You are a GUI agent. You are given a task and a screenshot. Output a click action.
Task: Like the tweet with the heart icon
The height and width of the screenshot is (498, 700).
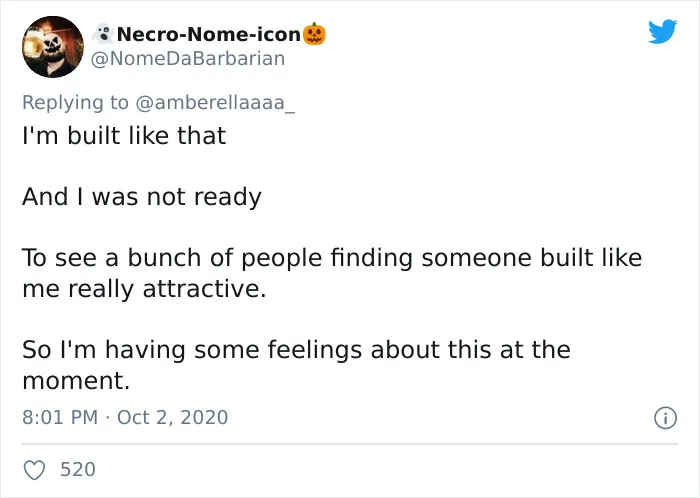click(34, 470)
